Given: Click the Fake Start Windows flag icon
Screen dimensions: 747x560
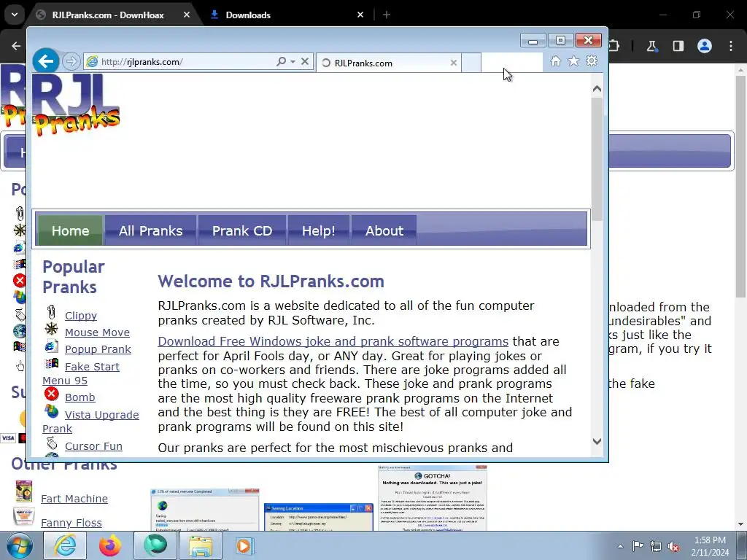Looking at the screenshot, I should [52, 364].
